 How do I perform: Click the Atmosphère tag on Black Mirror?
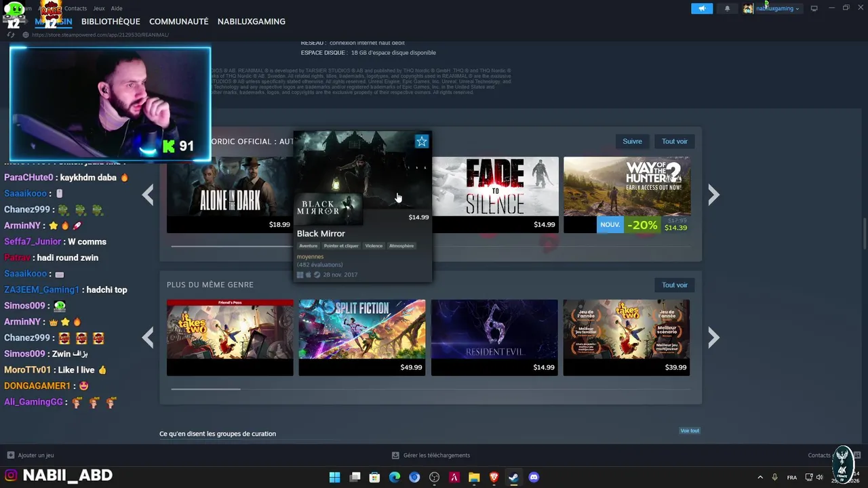point(401,246)
